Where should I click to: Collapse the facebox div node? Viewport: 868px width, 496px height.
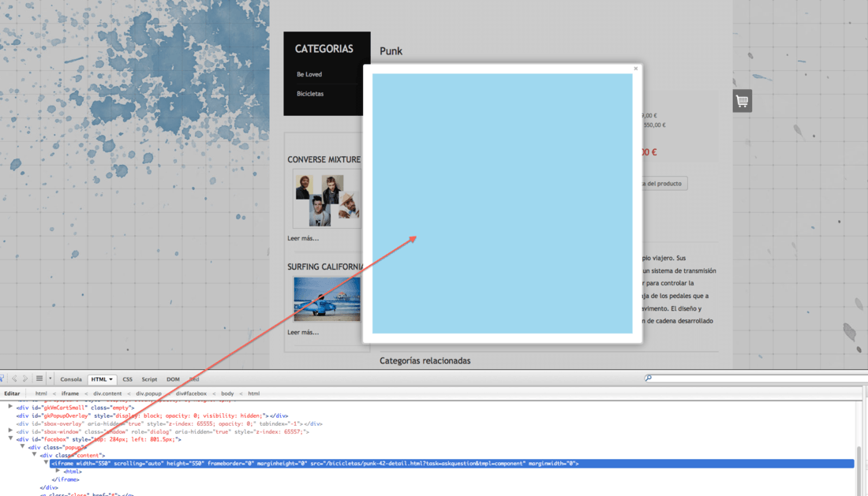pyautogui.click(x=10, y=438)
